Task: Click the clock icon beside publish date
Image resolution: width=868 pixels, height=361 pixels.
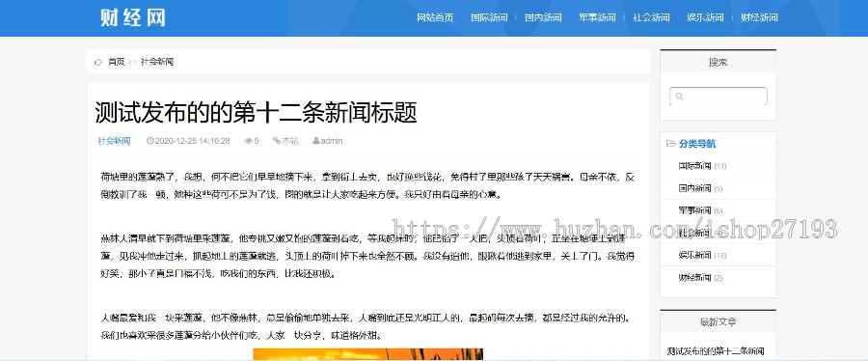Action: (149, 141)
